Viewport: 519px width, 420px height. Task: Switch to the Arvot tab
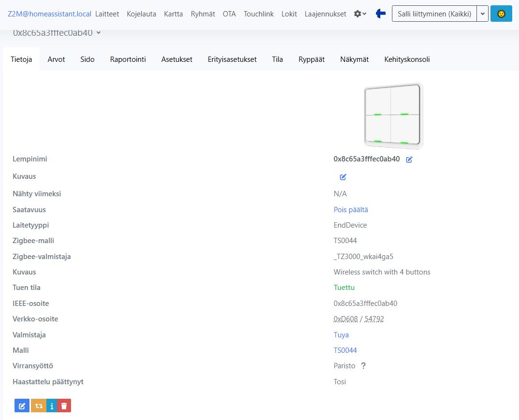(56, 59)
